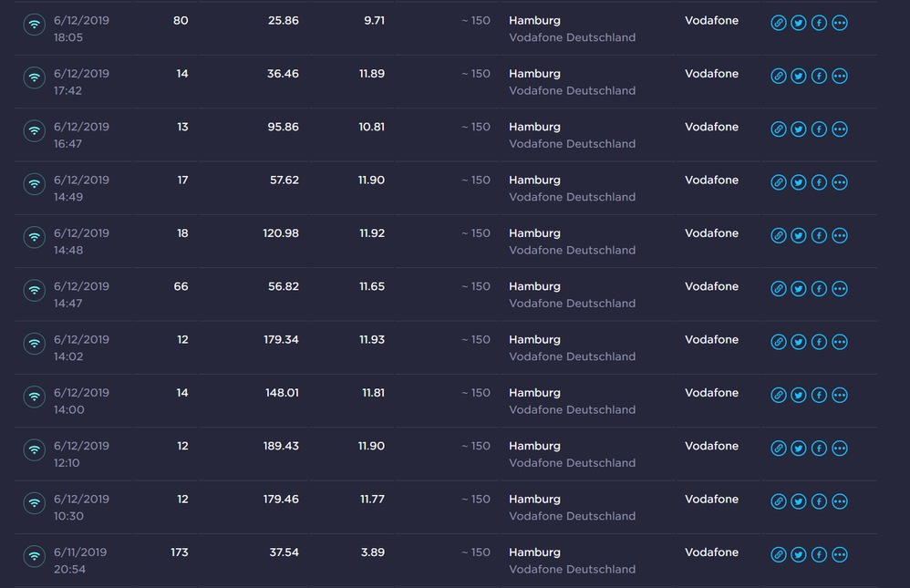Open more options for 14:00 result

coord(840,396)
